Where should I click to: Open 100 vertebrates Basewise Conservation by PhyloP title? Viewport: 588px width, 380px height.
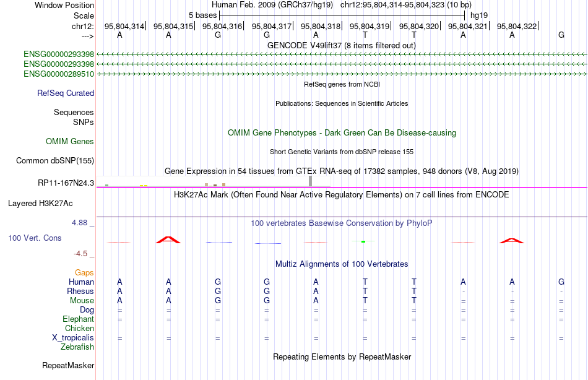click(x=342, y=223)
